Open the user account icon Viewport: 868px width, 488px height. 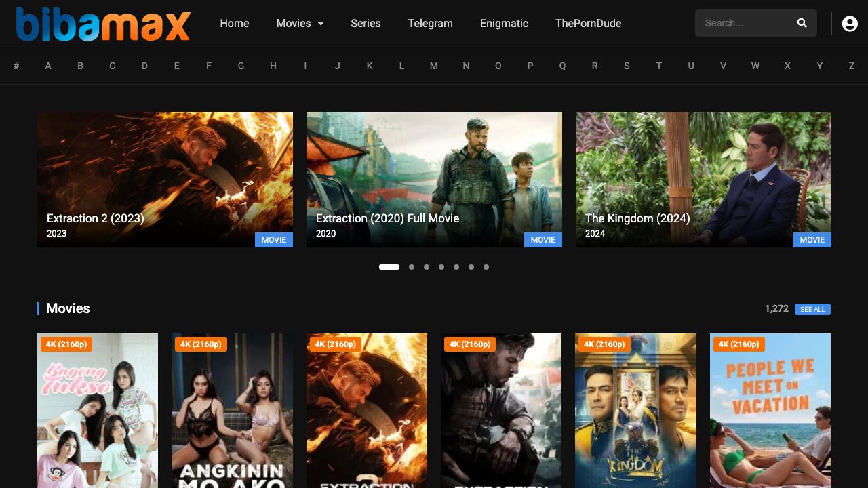(x=850, y=24)
